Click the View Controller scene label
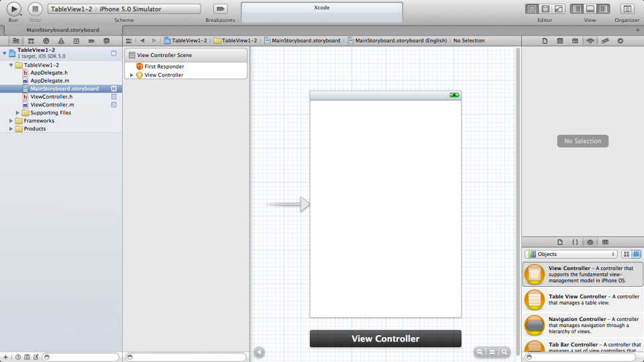Image resolution: width=644 pixels, height=362 pixels. (385, 338)
